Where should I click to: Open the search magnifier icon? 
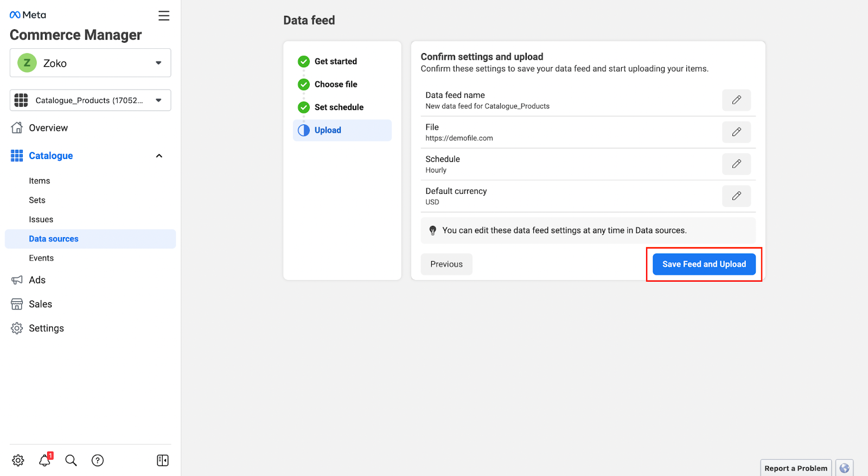[x=71, y=460]
